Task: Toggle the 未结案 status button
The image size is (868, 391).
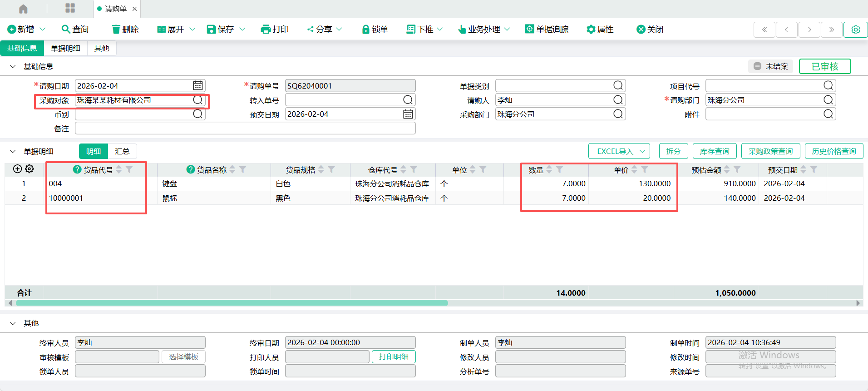Action: pos(770,66)
